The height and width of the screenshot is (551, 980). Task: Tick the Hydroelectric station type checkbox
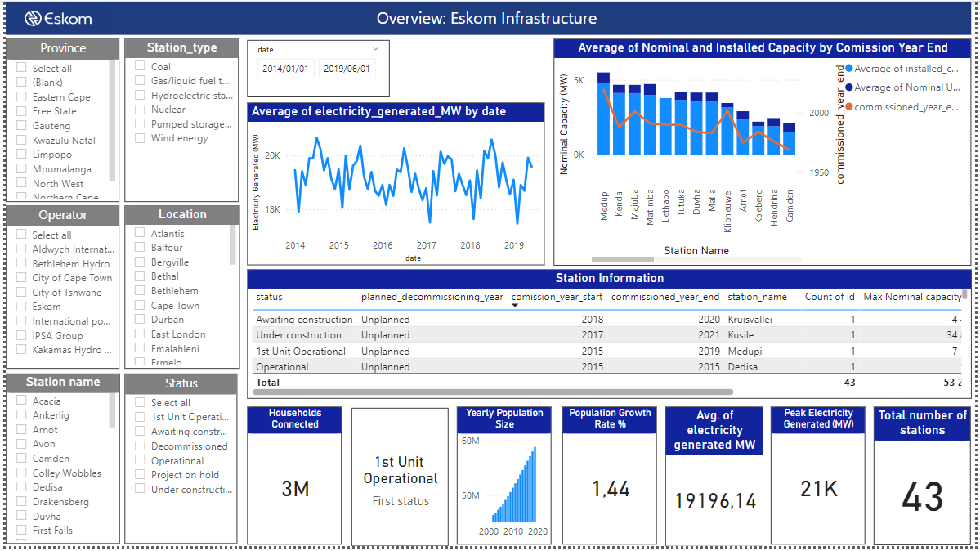[x=141, y=96]
